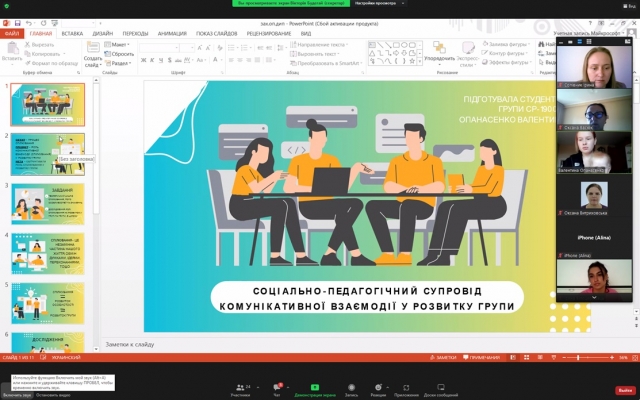Click Reset (Сбросить) slide button
This screenshot has height=400, width=640.
(119, 54)
